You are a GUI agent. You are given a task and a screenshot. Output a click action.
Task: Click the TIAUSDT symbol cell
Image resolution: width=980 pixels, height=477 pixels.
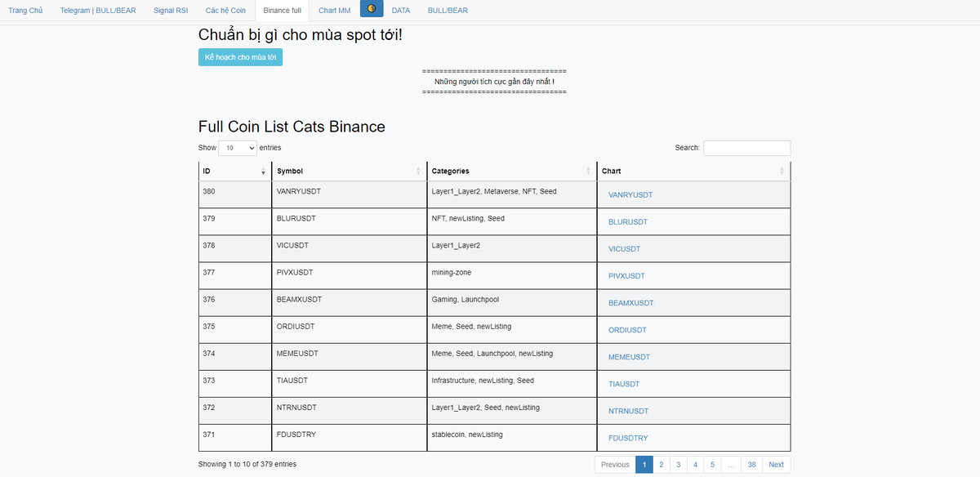coord(350,384)
